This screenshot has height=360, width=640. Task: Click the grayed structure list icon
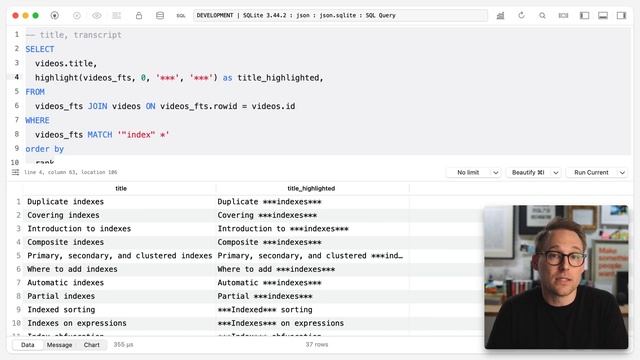pos(117,16)
